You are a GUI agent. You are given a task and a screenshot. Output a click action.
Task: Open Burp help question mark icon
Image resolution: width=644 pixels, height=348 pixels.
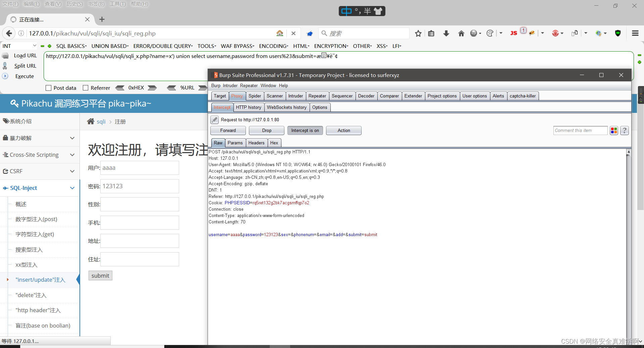625,131
